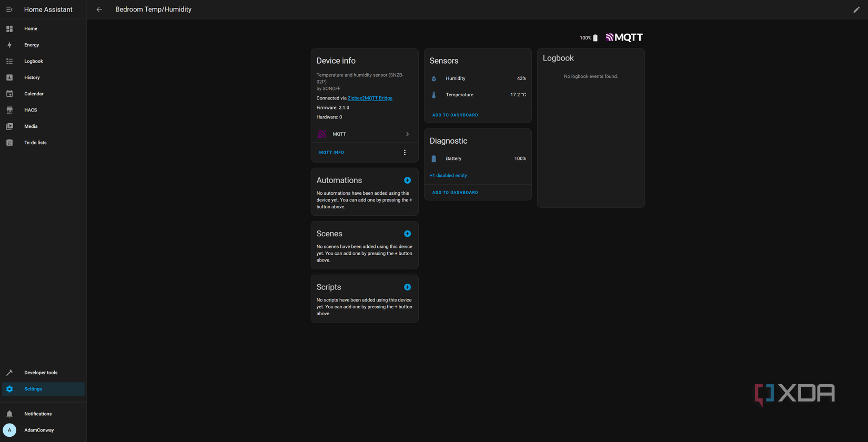
Task: Open the Notifications bell
Action: click(x=9, y=414)
